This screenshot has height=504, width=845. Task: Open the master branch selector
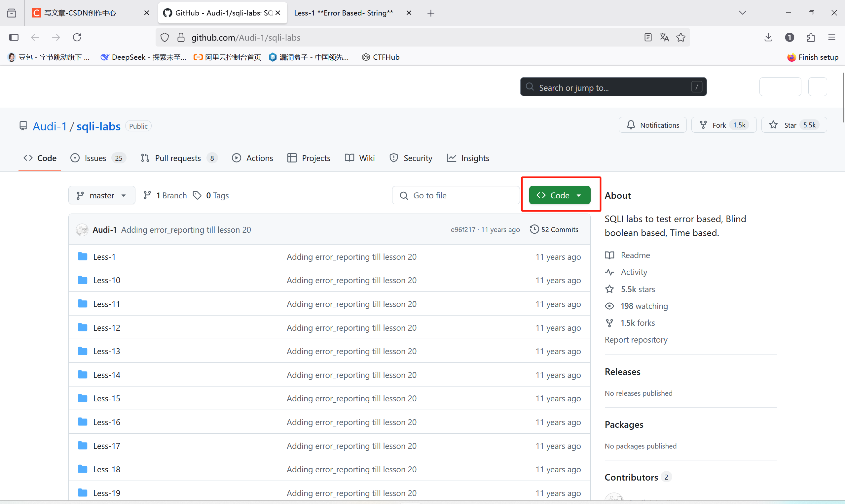click(101, 195)
